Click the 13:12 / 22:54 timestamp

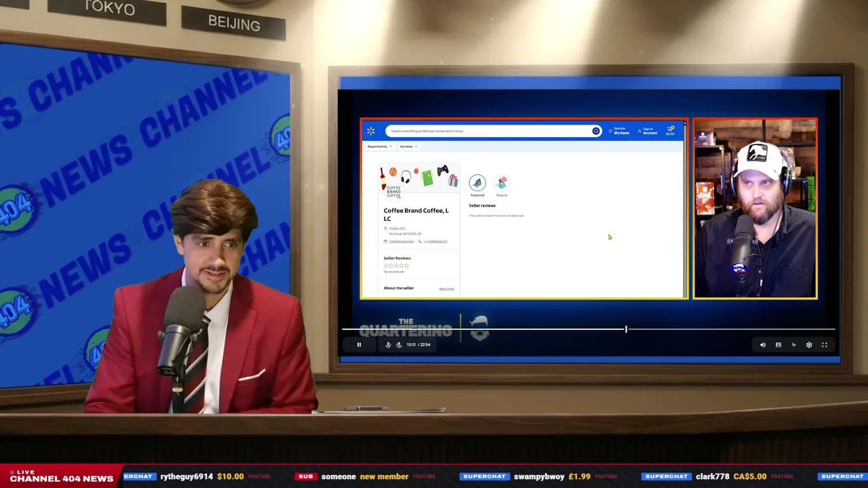click(x=418, y=345)
